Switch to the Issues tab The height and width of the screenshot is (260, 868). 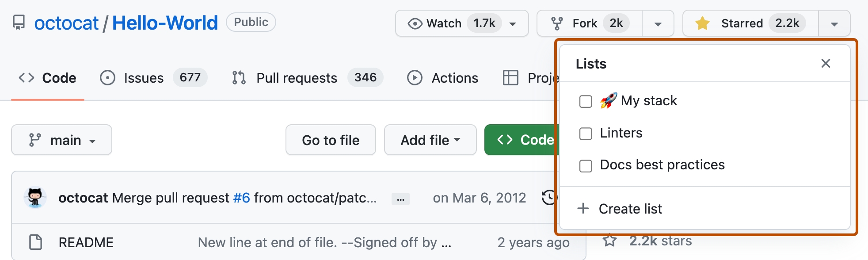pos(144,78)
